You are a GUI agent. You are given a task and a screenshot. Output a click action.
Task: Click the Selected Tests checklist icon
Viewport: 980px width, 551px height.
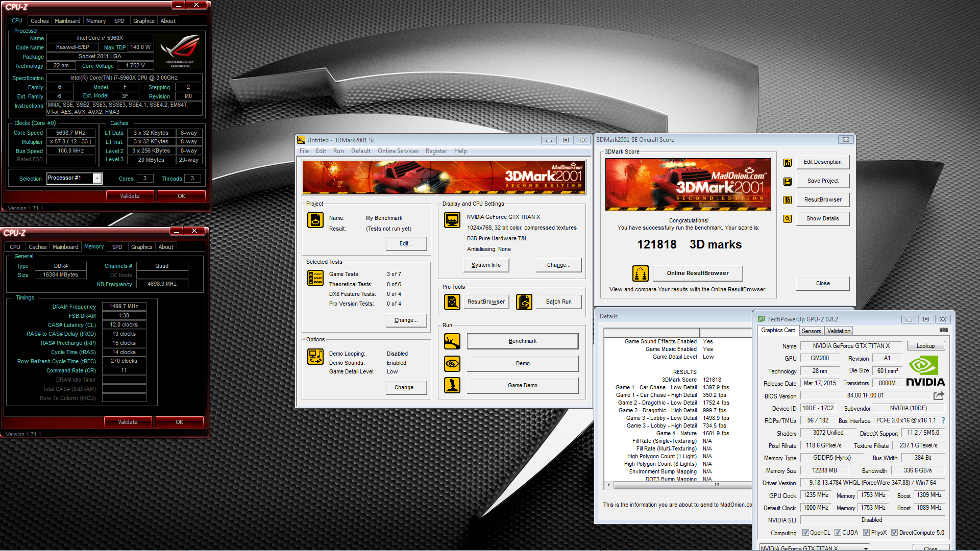(315, 278)
